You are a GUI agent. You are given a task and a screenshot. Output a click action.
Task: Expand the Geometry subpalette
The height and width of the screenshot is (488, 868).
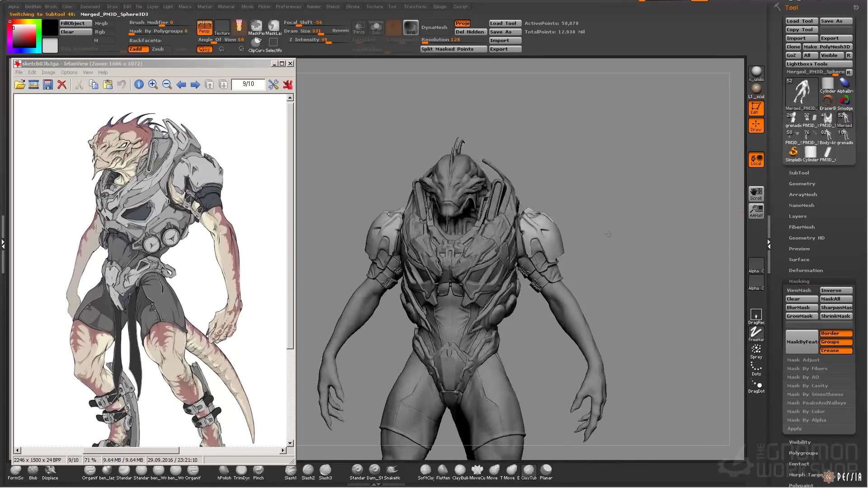(x=802, y=183)
